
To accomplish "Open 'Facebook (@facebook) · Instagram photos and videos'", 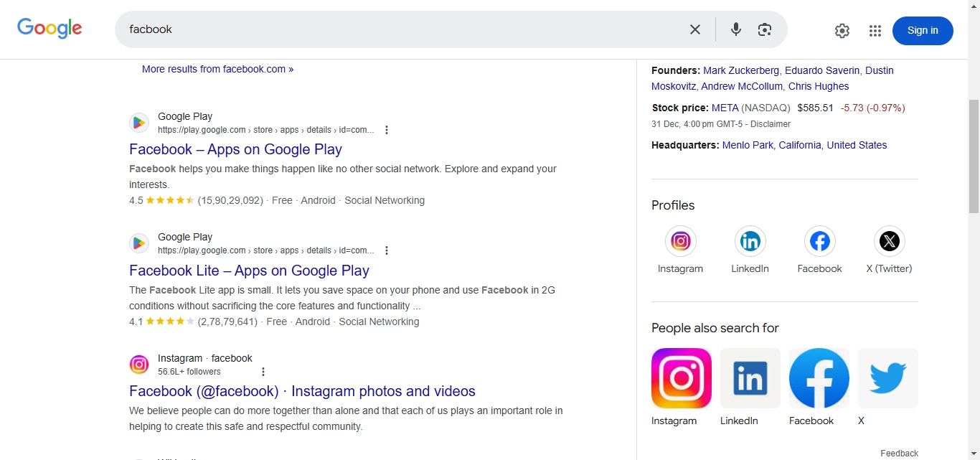I will pyautogui.click(x=302, y=391).
